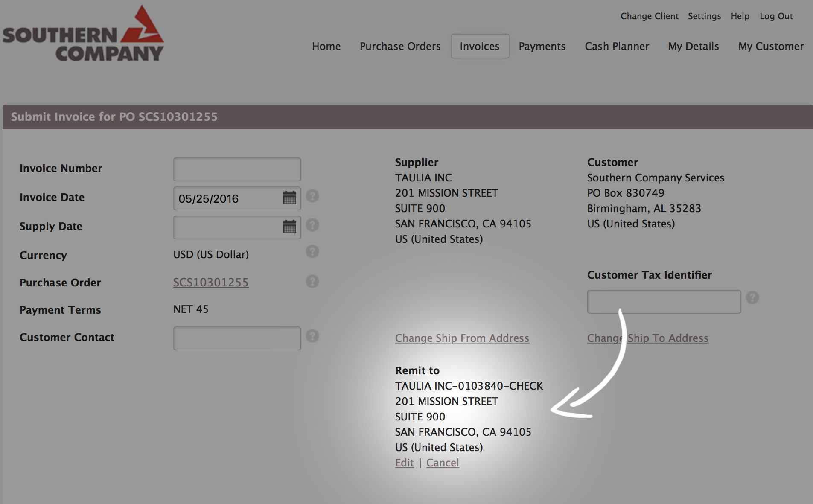Click Change Ship To Address
Viewport: 813px width, 504px height.
point(647,338)
